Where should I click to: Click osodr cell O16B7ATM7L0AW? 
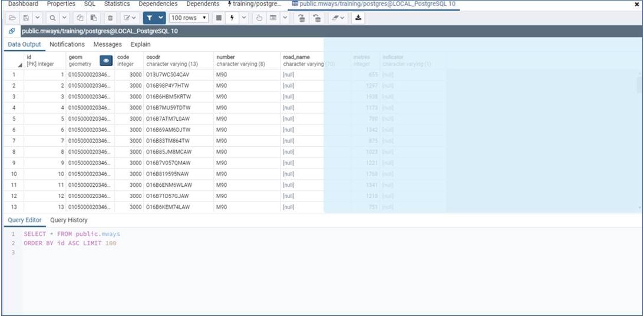179,119
